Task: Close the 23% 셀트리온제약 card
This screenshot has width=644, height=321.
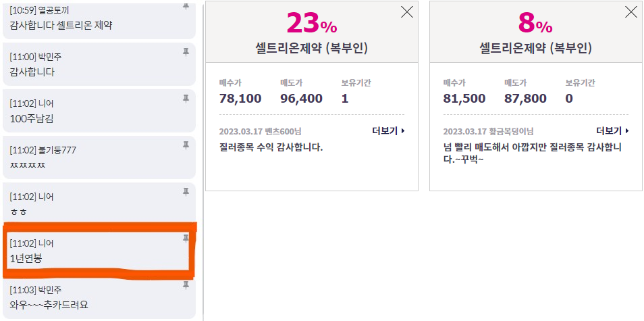Action: click(x=406, y=12)
